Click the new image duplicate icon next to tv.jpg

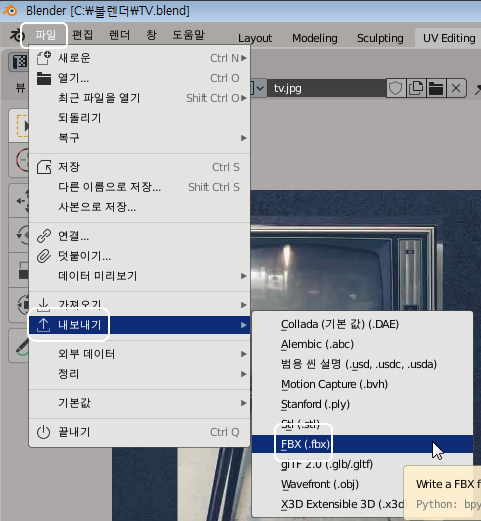click(416, 88)
